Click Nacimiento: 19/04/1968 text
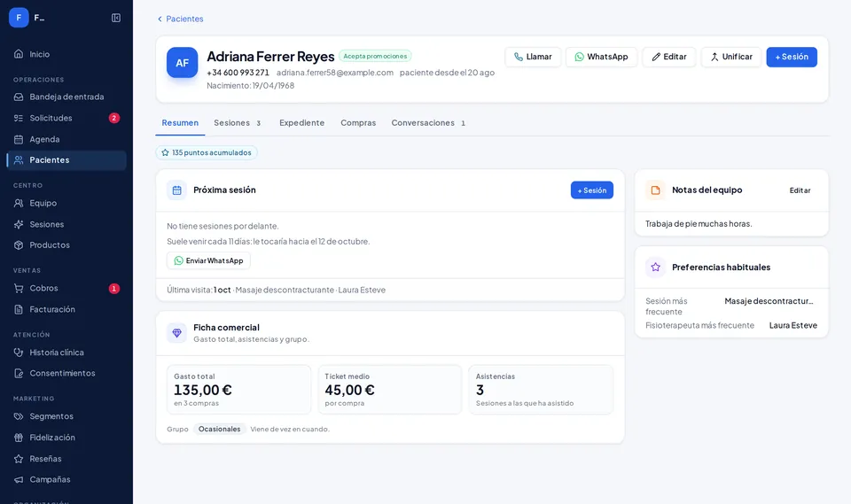Screen dimensions: 851x504 pyautogui.click(x=250, y=86)
